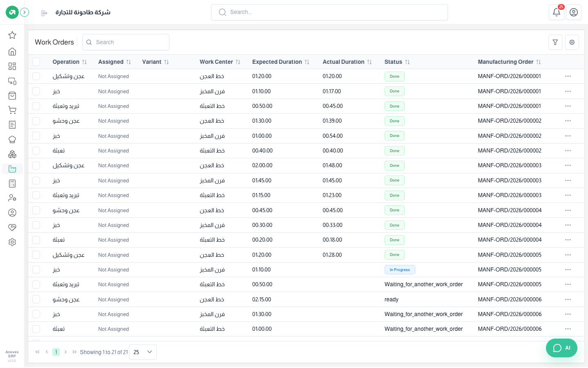
Task: Open the helmet sidebar icon
Action: (x=12, y=139)
